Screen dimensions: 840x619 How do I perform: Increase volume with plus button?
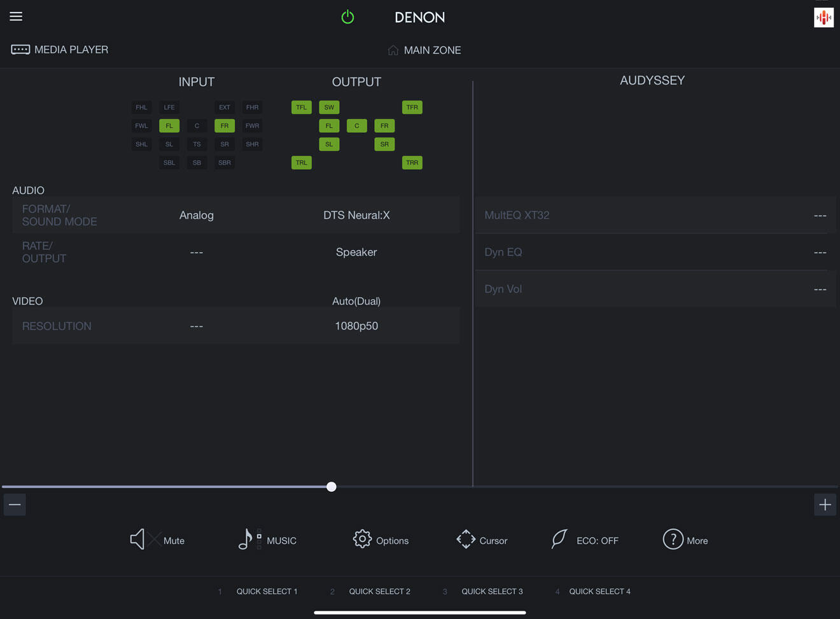tap(825, 504)
